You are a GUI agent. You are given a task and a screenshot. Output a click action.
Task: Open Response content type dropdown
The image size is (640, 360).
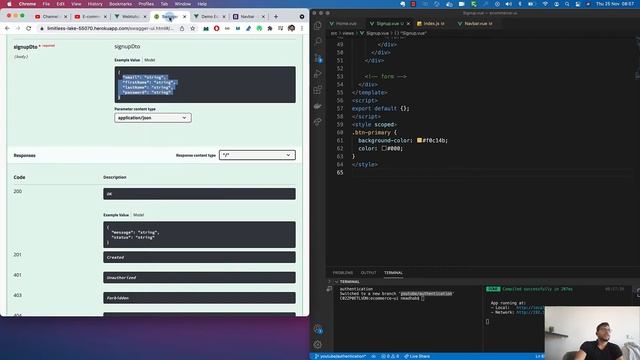257,155
